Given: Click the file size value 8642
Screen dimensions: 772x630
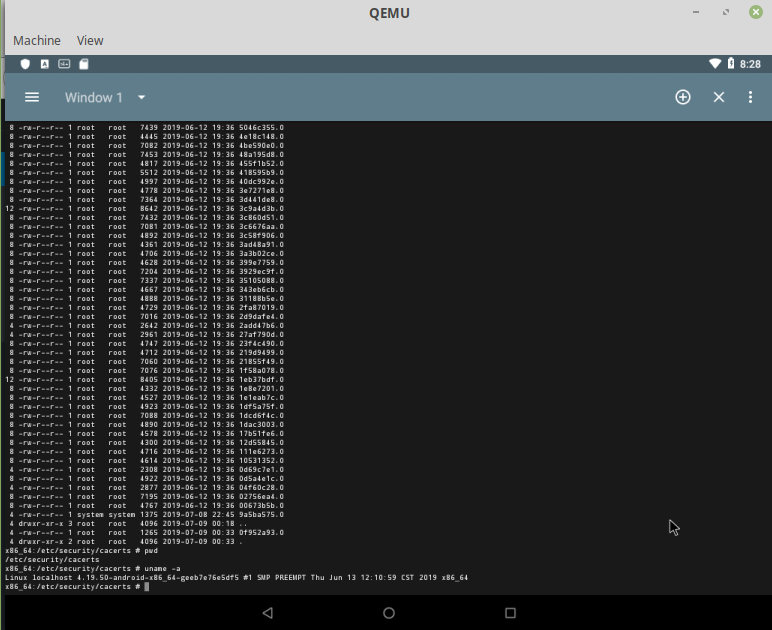Looking at the screenshot, I should pos(149,209).
